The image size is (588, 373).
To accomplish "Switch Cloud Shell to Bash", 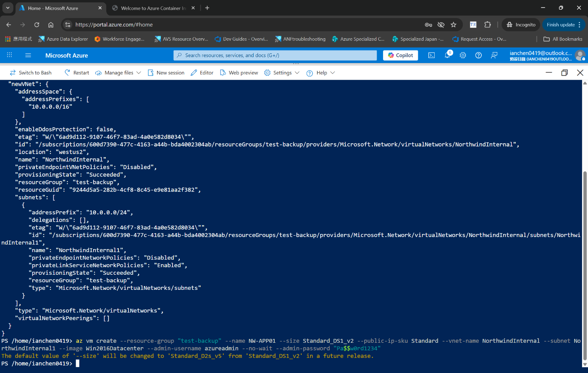I will tap(31, 73).
